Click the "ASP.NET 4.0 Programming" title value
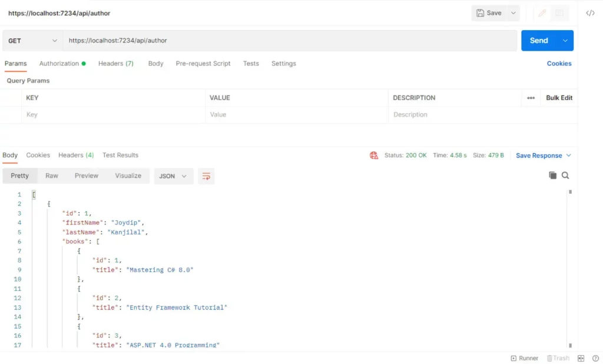This screenshot has width=603, height=364. pyautogui.click(x=173, y=345)
